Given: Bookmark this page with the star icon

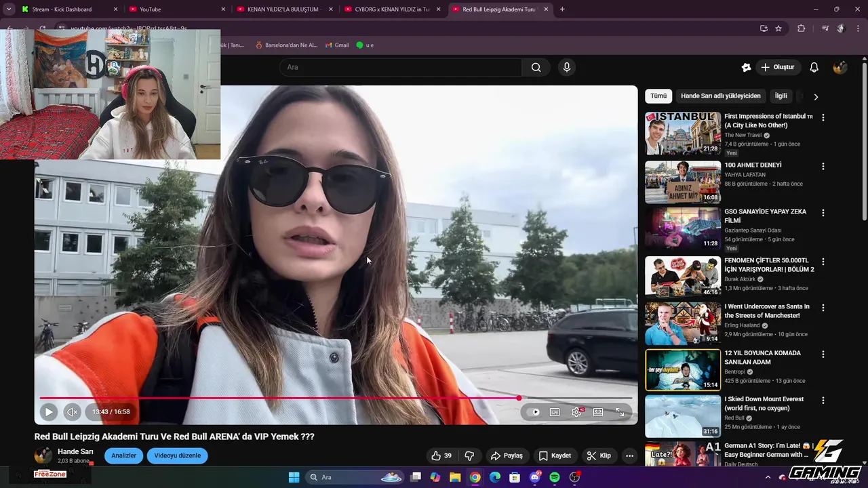Looking at the screenshot, I should point(778,28).
